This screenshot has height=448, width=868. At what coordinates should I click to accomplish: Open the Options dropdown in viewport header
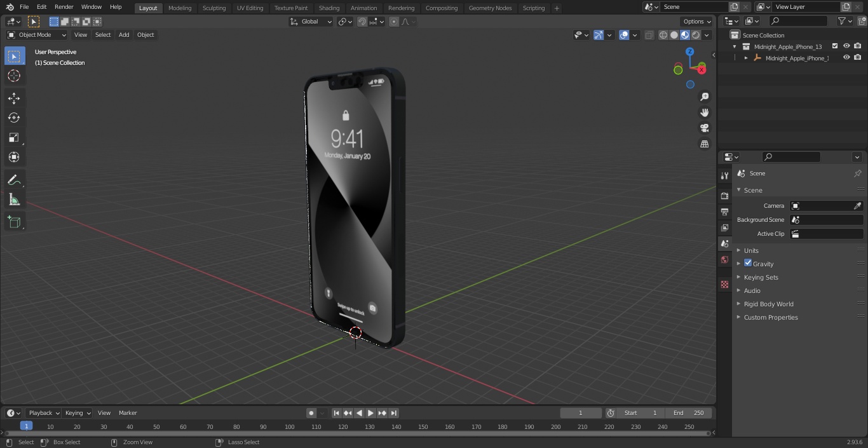(698, 22)
